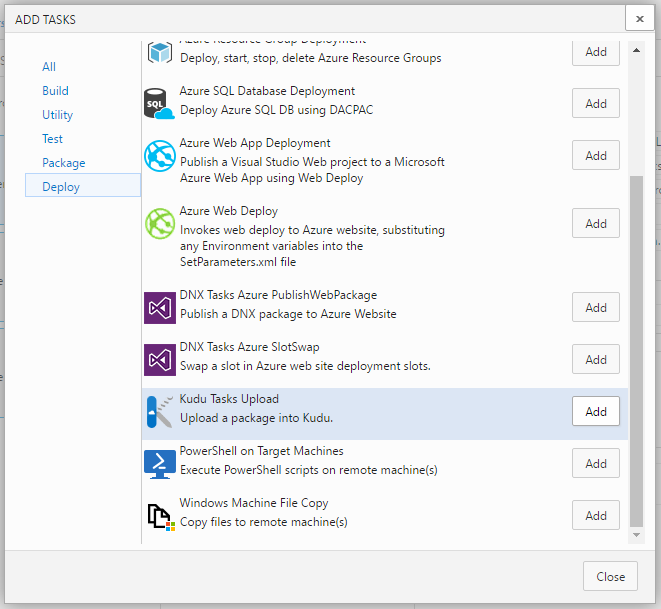Image resolution: width=661 pixels, height=609 pixels.
Task: Click 'Upload a package into Kudu.' description
Action: tap(256, 418)
